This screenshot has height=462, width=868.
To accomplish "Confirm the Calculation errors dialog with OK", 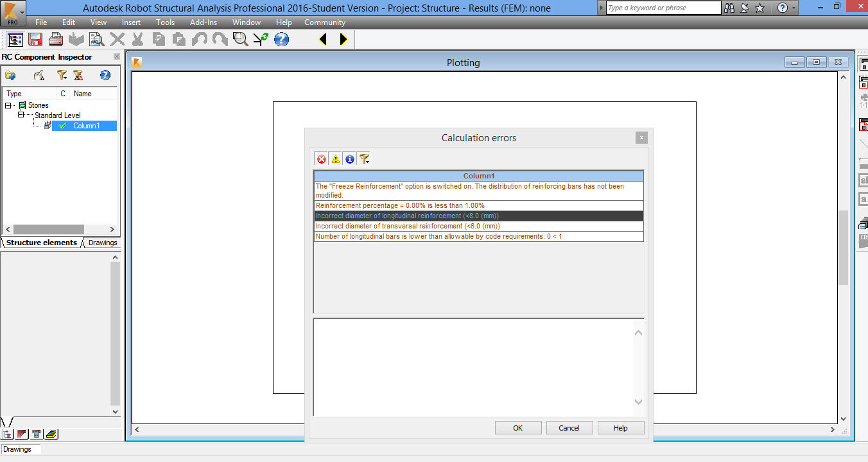I will point(517,427).
